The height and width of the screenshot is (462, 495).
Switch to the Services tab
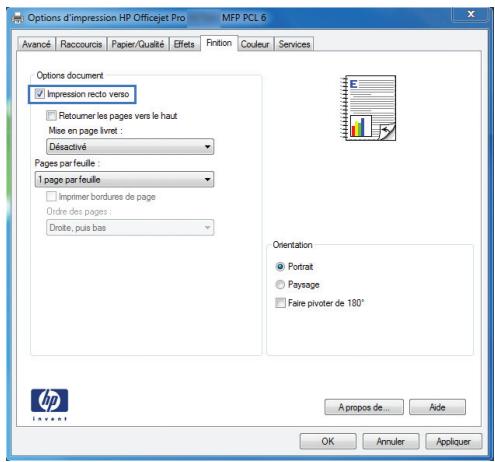[x=294, y=44]
